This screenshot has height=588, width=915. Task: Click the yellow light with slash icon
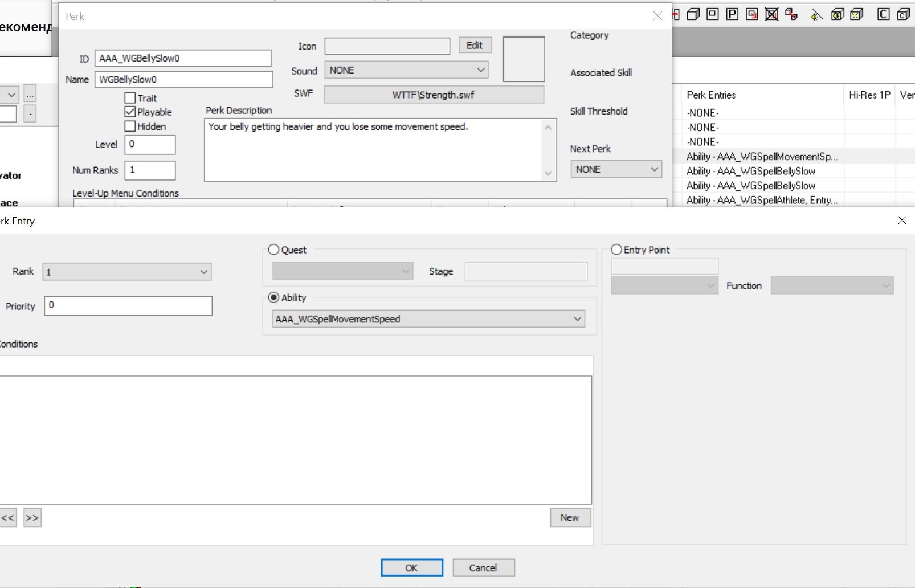pyautogui.click(x=816, y=14)
